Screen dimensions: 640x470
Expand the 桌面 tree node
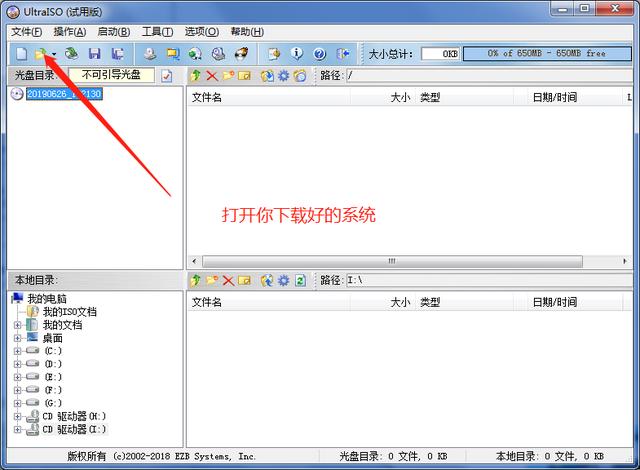pos(17,338)
